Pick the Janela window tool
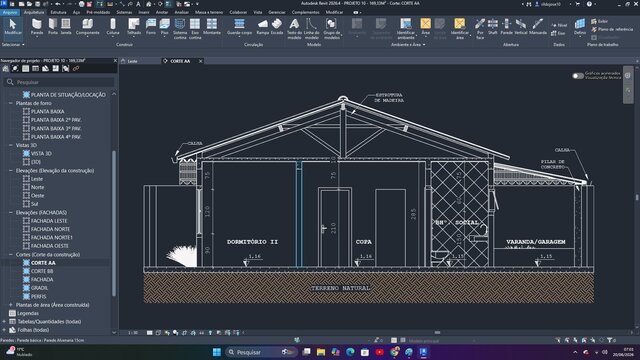The height and width of the screenshot is (360, 640). 66,27
